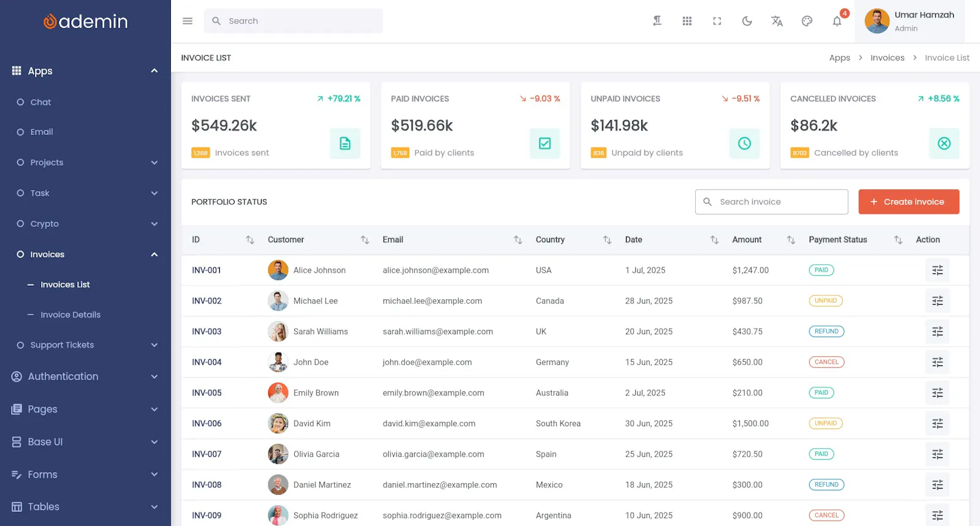Click the Search invoice field
This screenshot has height=526, width=980.
point(772,202)
